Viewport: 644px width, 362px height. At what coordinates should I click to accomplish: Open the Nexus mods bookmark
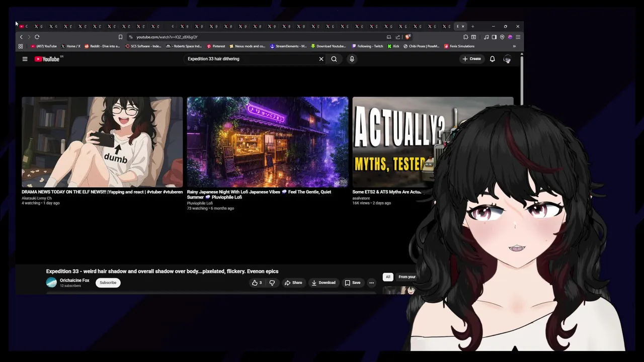pyautogui.click(x=247, y=46)
